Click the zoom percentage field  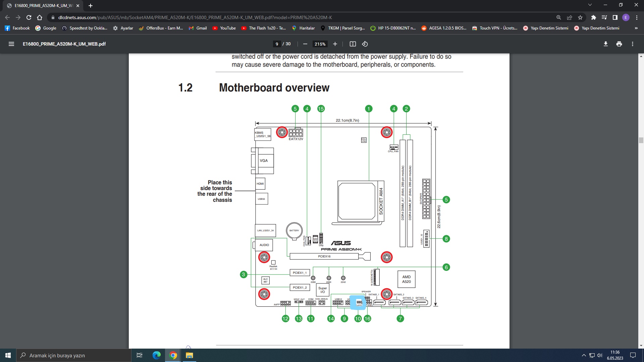320,44
